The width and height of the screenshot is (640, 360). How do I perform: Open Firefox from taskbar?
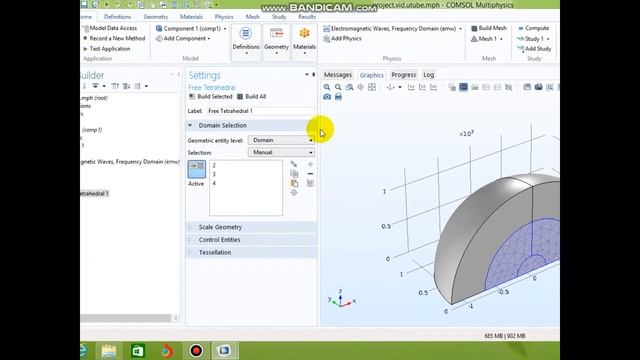coord(167,351)
